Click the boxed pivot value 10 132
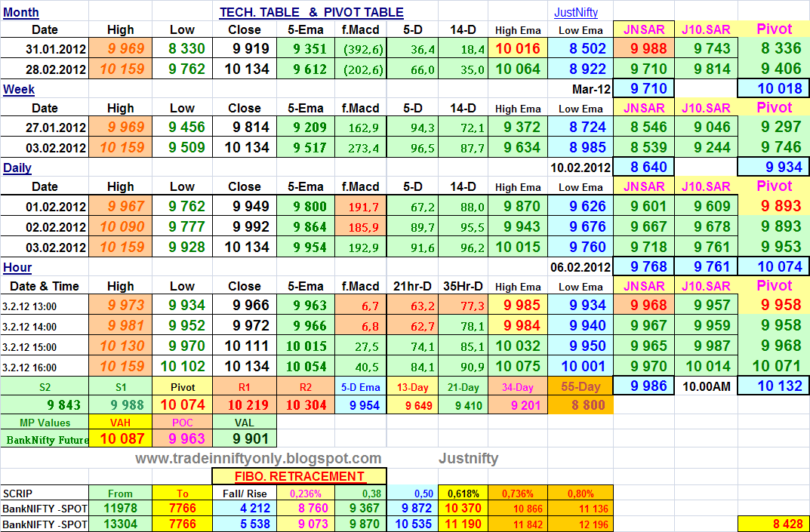This screenshot has width=810, height=532. point(773,386)
